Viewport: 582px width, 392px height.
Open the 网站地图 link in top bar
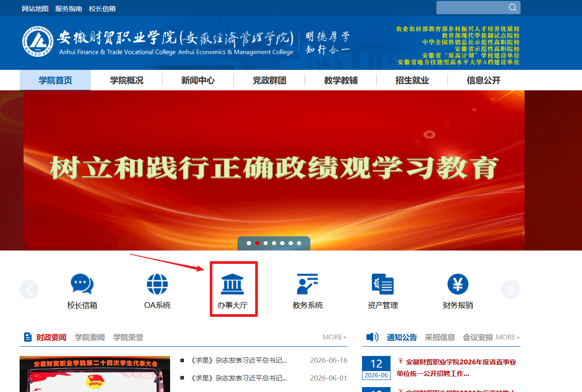click(x=35, y=8)
